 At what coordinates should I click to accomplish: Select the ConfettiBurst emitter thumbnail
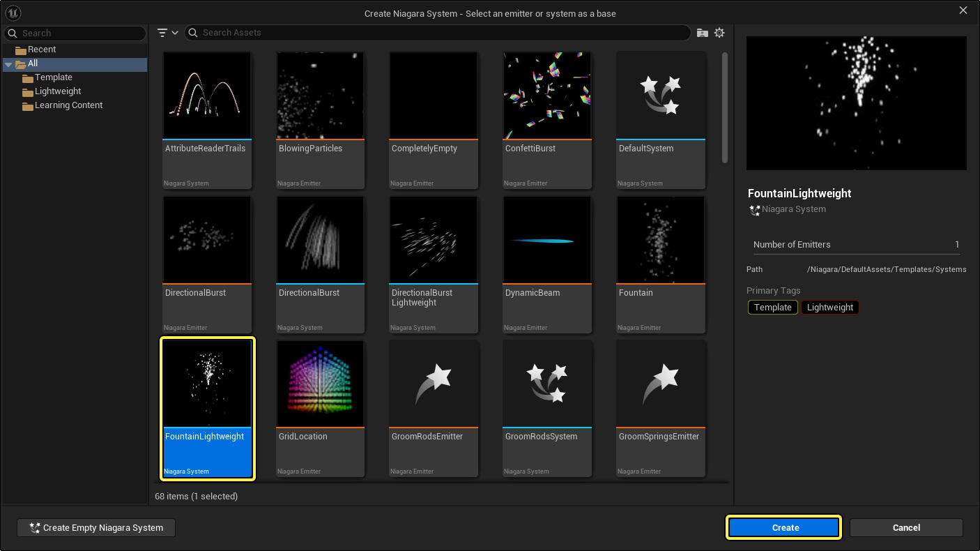click(546, 95)
